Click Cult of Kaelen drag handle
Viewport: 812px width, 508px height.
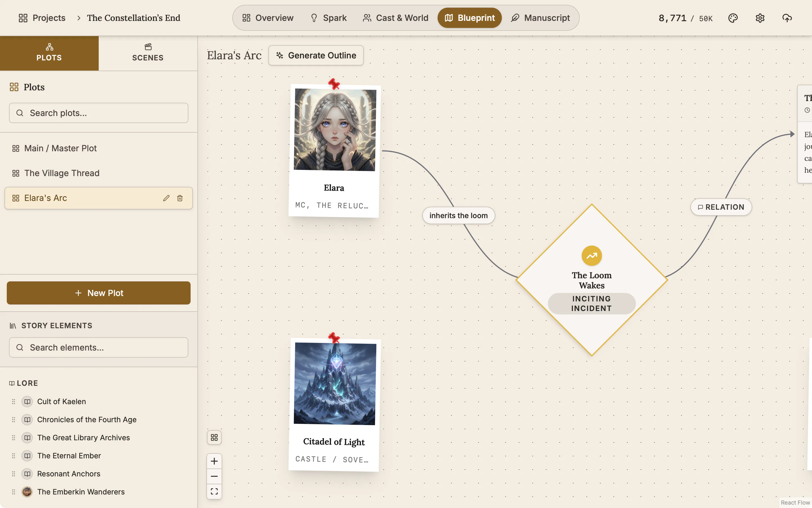point(14,402)
